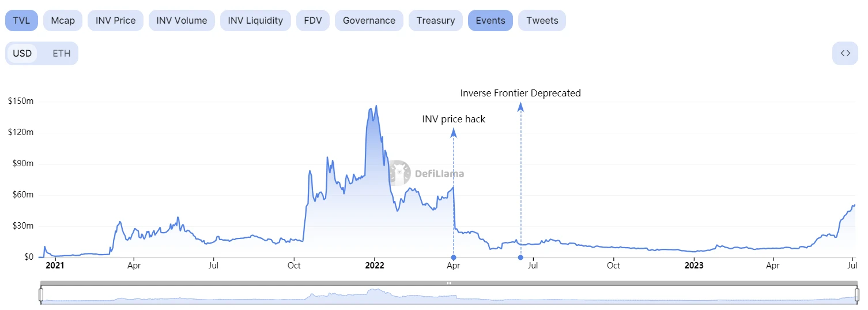Select USD denomination
Viewport: 868px width, 310px height.
point(22,54)
